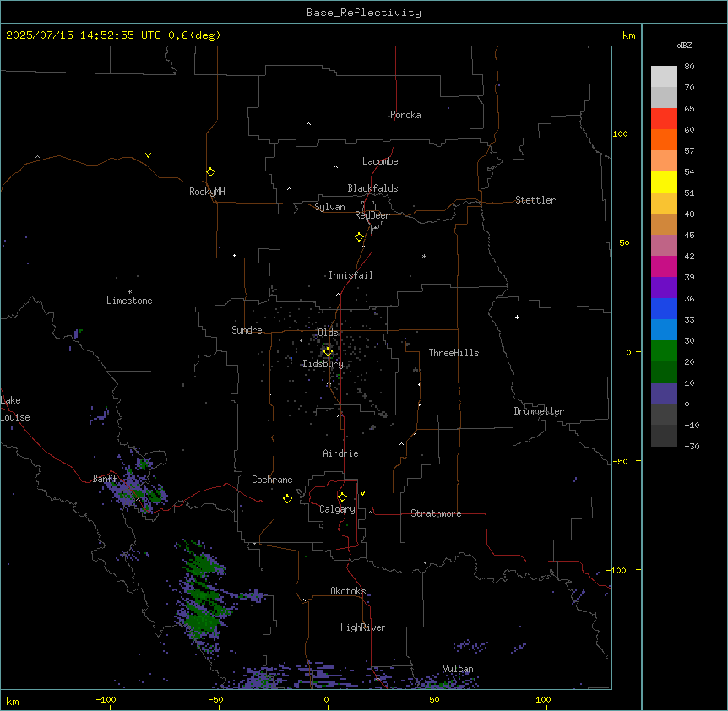Select the ThreeHills label
Viewport: 728px width, 711px height.
pyautogui.click(x=454, y=353)
